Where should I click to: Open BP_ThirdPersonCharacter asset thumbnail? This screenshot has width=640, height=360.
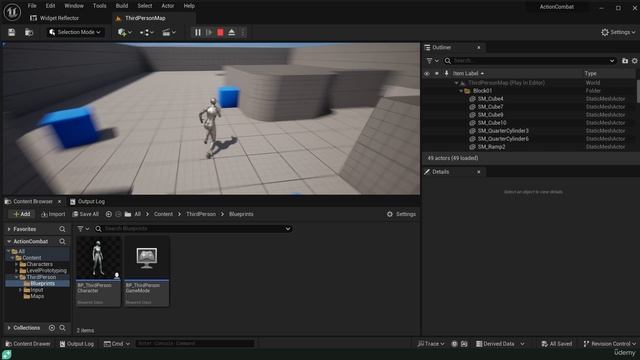click(98, 258)
